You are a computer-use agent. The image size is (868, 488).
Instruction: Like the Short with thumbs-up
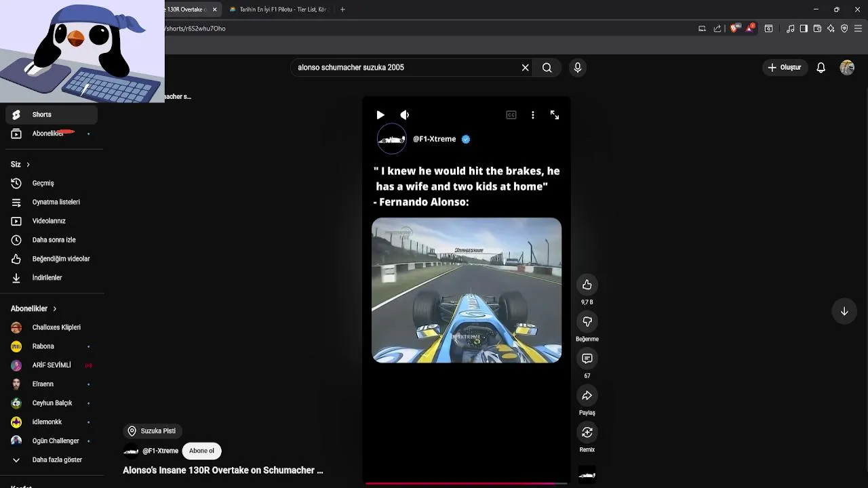[587, 285]
